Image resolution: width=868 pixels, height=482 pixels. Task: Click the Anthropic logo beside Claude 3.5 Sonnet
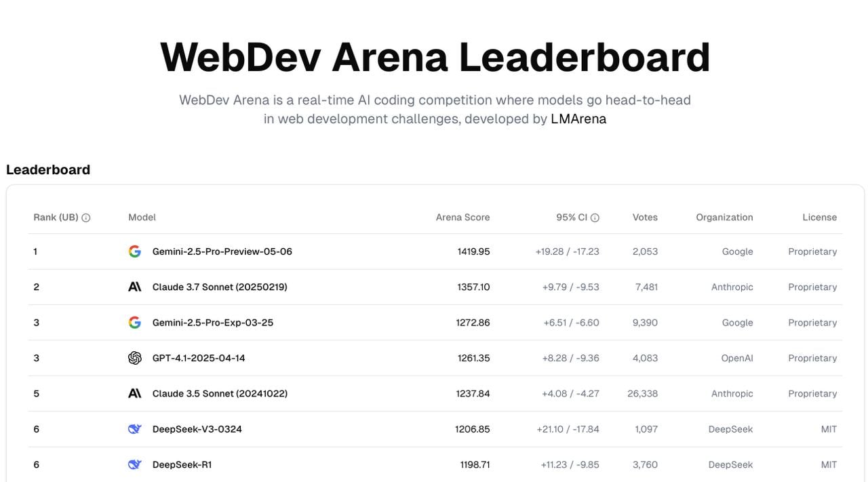135,393
